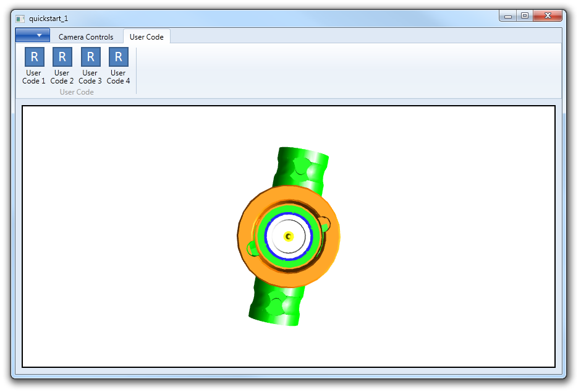Select the upper green pipe section
The image size is (581, 392).
click(x=303, y=164)
